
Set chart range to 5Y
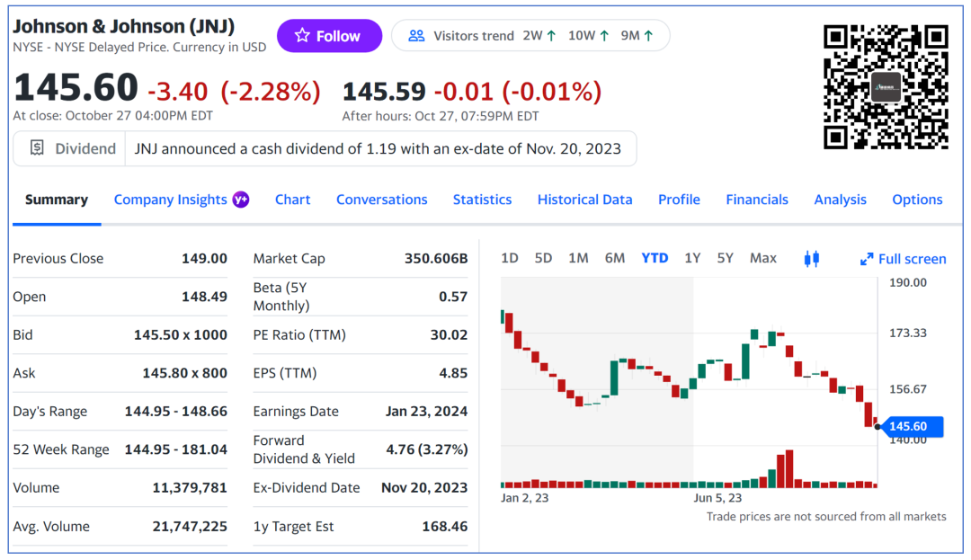(726, 258)
